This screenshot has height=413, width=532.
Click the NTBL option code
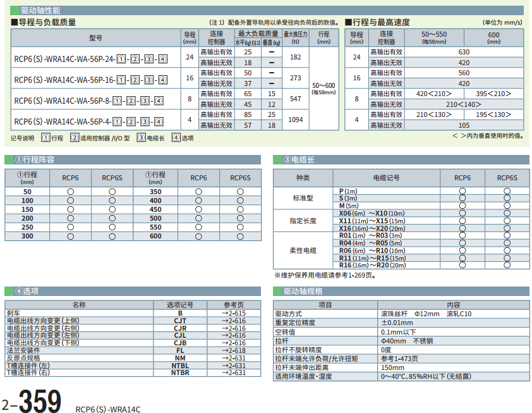coord(180,366)
